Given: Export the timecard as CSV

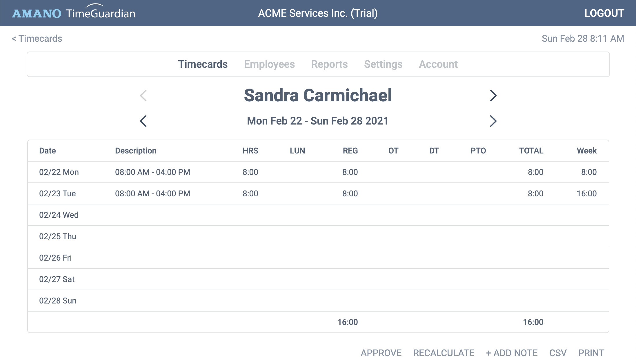Looking at the screenshot, I should tap(558, 353).
